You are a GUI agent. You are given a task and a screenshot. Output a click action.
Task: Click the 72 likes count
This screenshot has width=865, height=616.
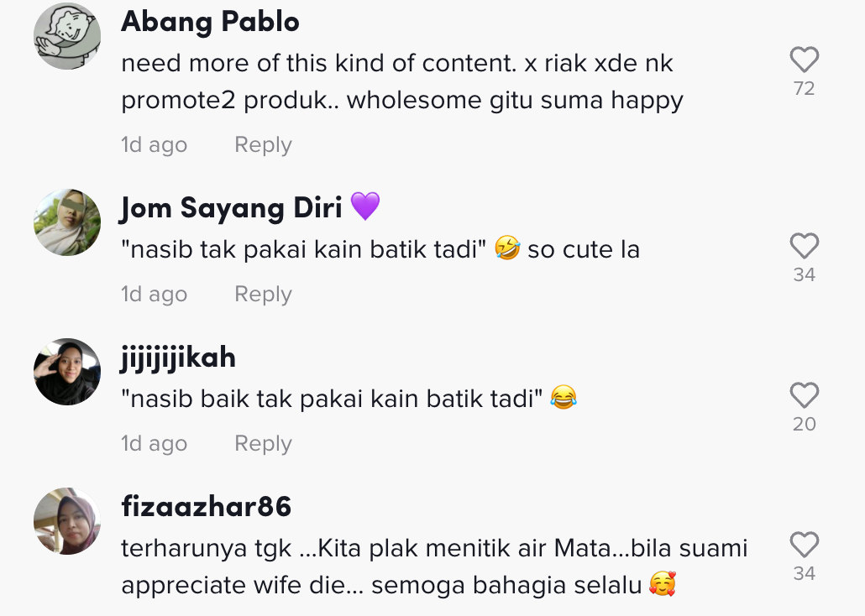[x=804, y=89]
